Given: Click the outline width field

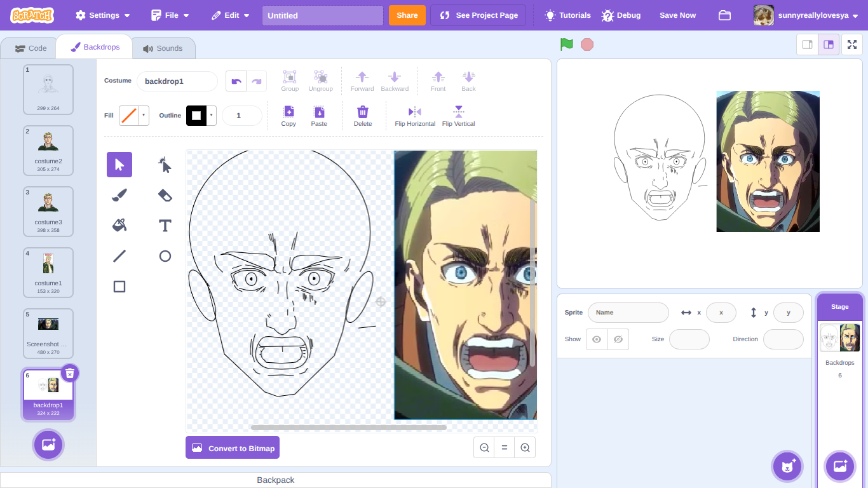Looking at the screenshot, I should tap(241, 116).
